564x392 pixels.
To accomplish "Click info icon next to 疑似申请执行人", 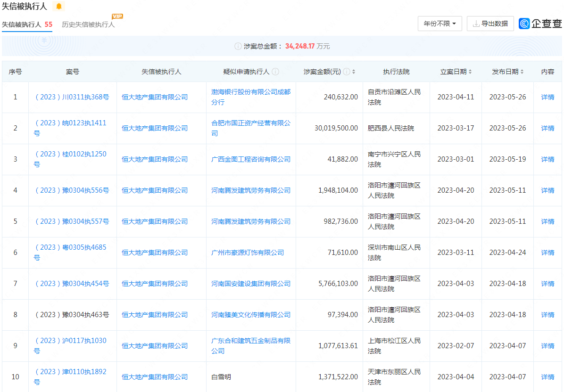I will [x=275, y=72].
